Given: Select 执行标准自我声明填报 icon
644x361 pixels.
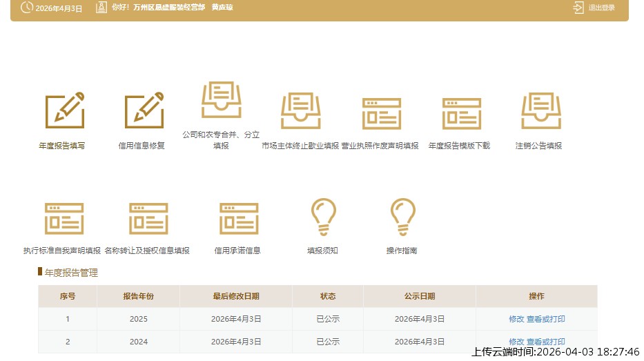Looking at the screenshot, I should click(64, 219).
